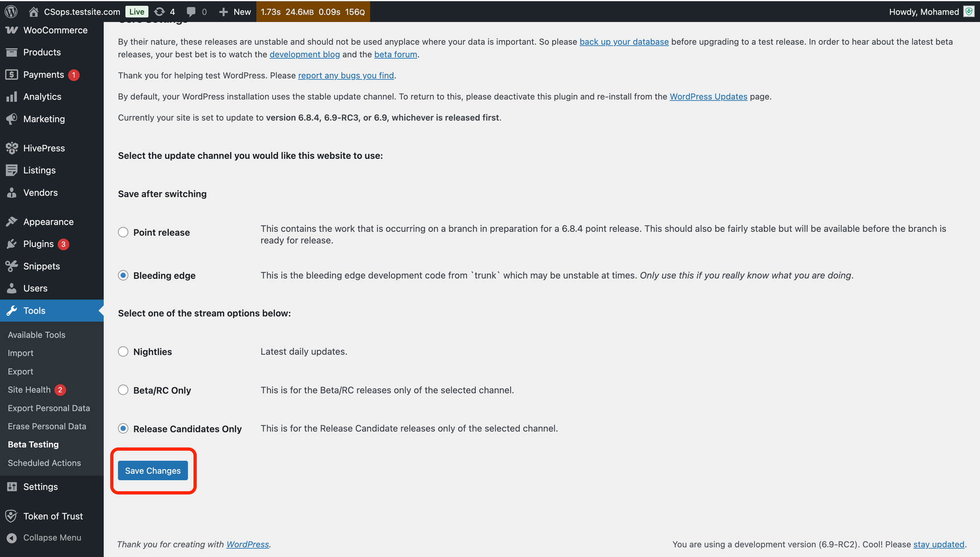
Task: Select the Nightlies stream option
Action: [123, 352]
